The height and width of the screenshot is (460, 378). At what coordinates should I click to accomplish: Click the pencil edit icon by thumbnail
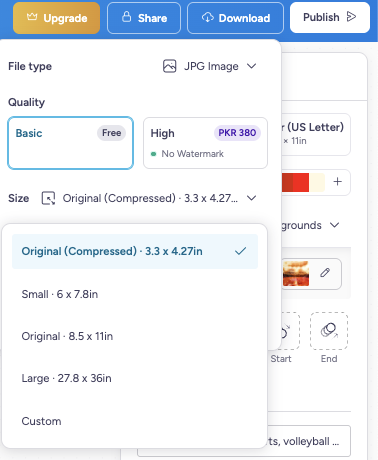[x=325, y=273]
